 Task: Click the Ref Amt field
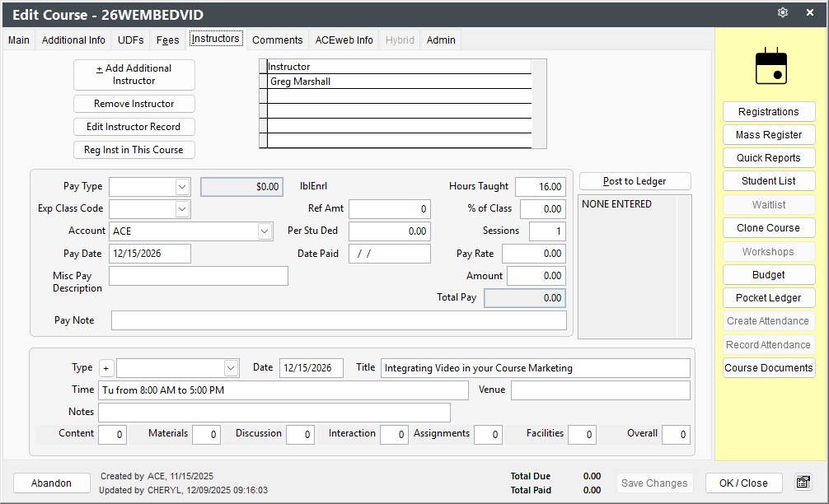[390, 209]
